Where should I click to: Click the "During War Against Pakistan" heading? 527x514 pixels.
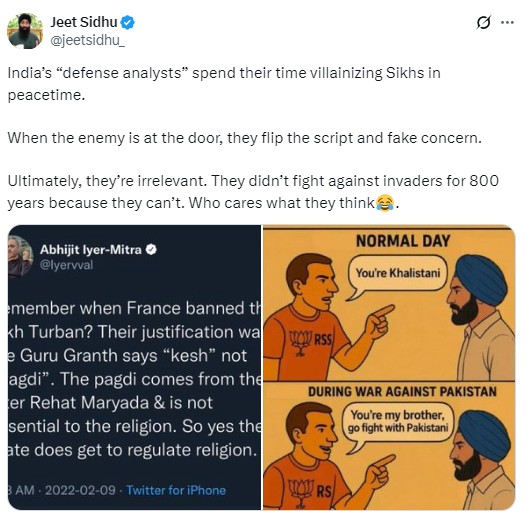point(402,392)
